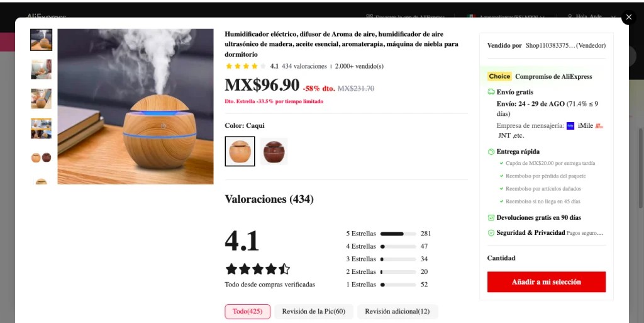Open the third product thumbnail image

tap(41, 99)
